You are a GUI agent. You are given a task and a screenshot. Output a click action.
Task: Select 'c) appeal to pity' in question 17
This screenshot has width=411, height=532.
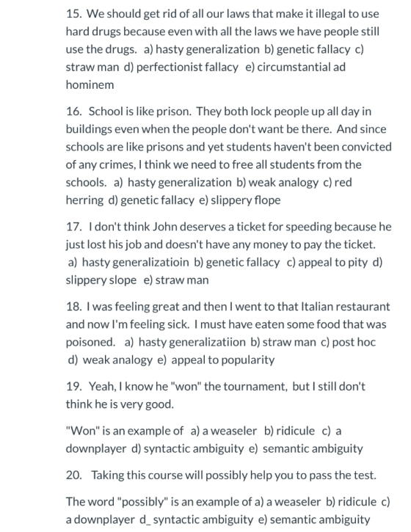327,262
